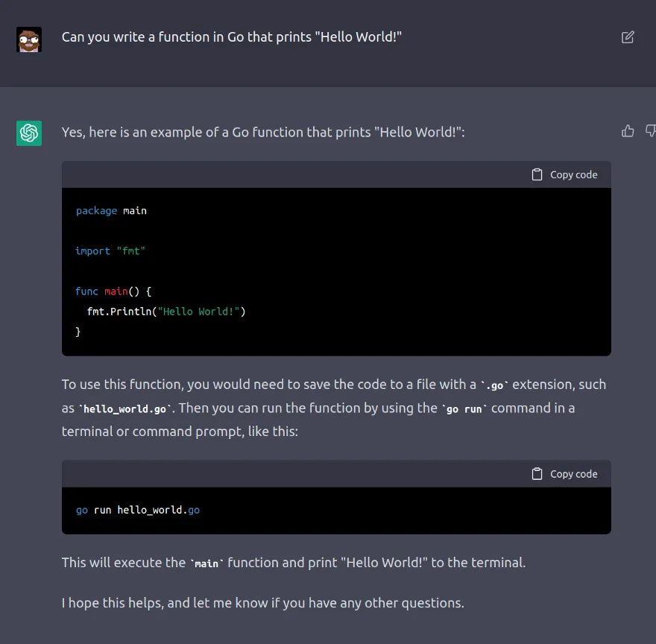Click the green ChatGPT logo icon
The height and width of the screenshot is (644, 656).
click(28, 132)
